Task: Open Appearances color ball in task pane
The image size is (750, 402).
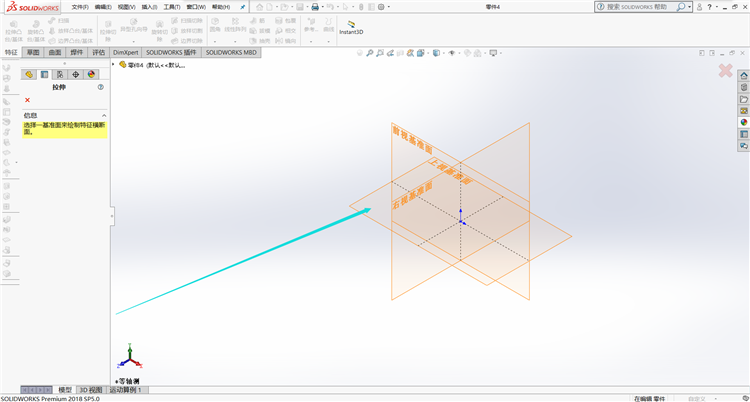Action: pos(744,123)
